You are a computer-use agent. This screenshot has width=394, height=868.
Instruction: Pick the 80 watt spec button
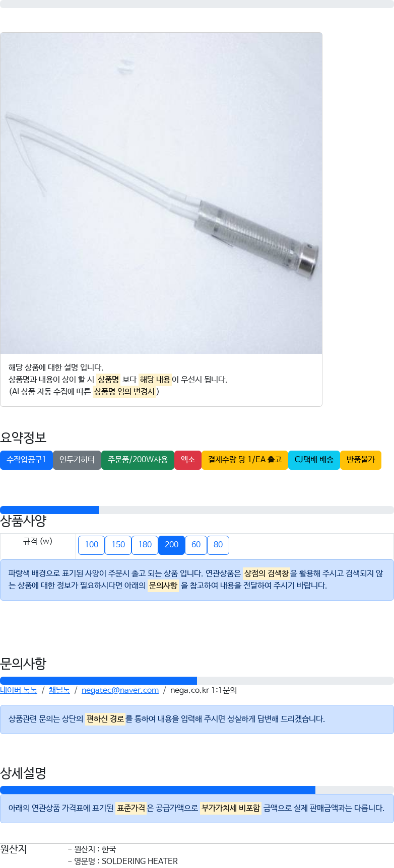coord(218,545)
